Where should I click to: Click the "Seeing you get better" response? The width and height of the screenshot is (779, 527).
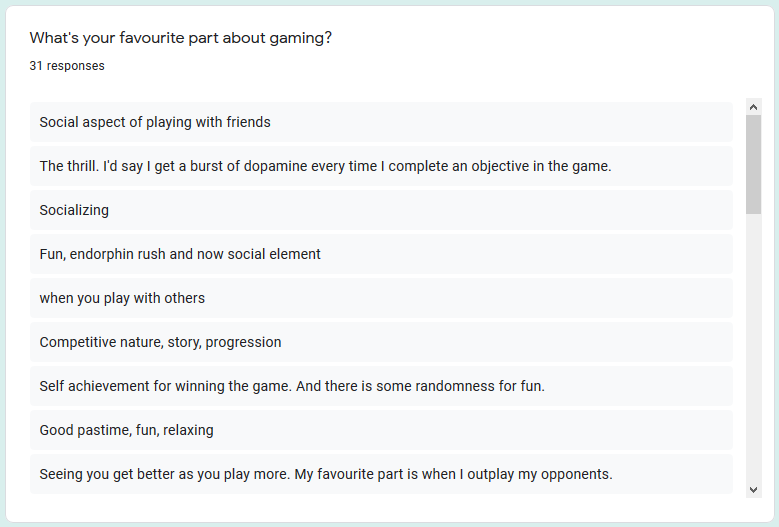326,474
